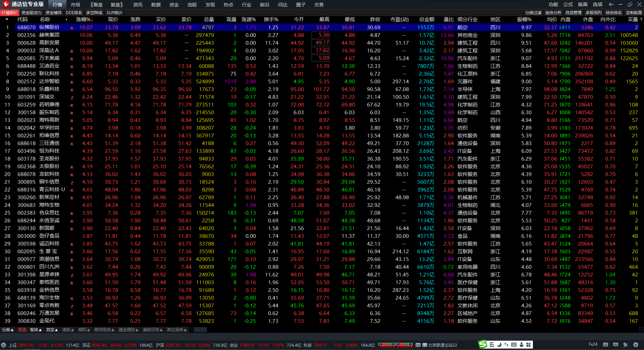
Task: Click the 分类过滤 button
Action: [533, 13]
